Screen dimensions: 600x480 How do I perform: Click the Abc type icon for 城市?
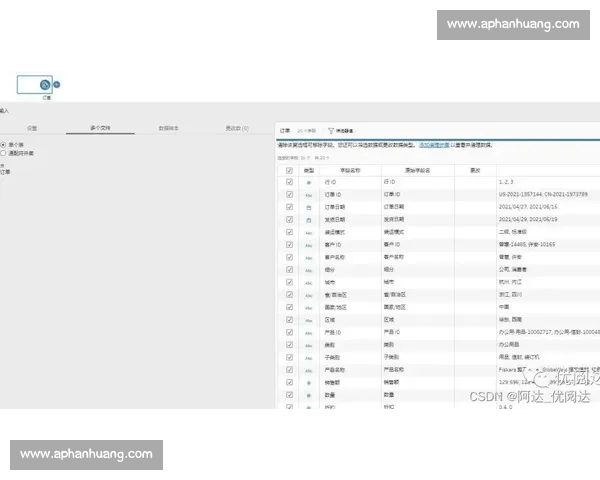309,282
